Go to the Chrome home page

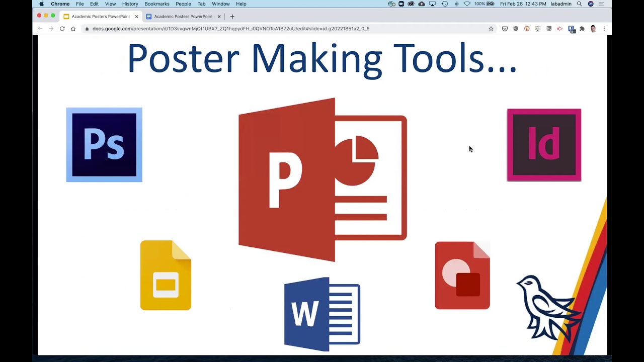[73, 29]
